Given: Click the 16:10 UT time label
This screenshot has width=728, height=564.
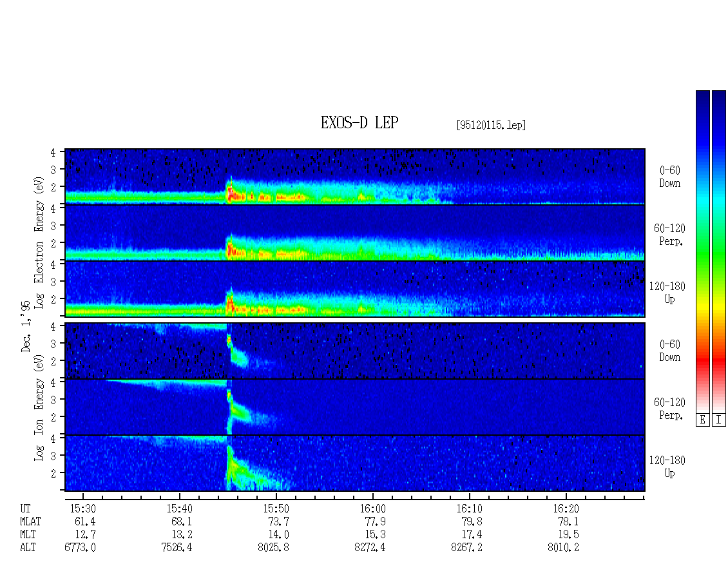Looking at the screenshot, I should pyautogui.click(x=470, y=509).
